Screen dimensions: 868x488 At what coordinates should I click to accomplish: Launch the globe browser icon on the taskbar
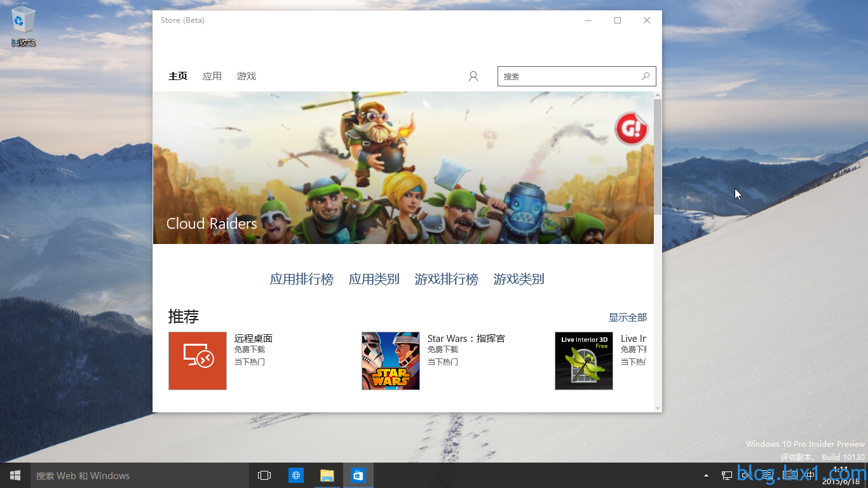coord(296,475)
